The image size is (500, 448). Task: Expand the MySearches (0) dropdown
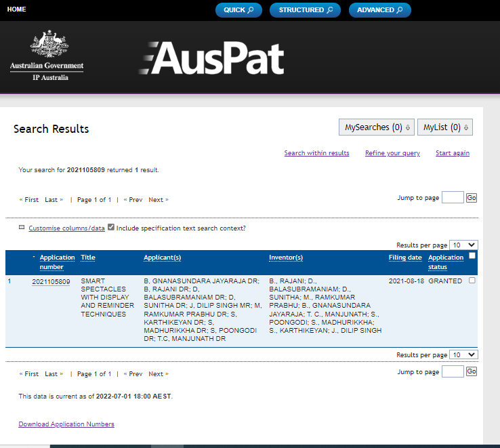coord(377,127)
